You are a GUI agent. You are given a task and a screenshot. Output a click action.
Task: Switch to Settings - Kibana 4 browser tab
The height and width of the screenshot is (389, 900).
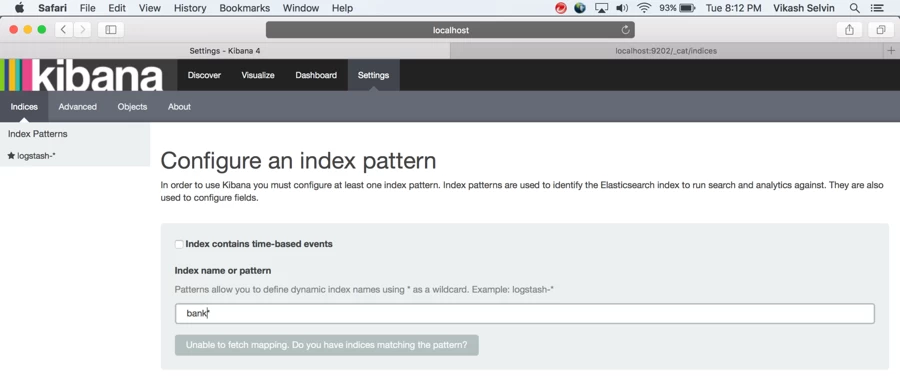point(225,50)
